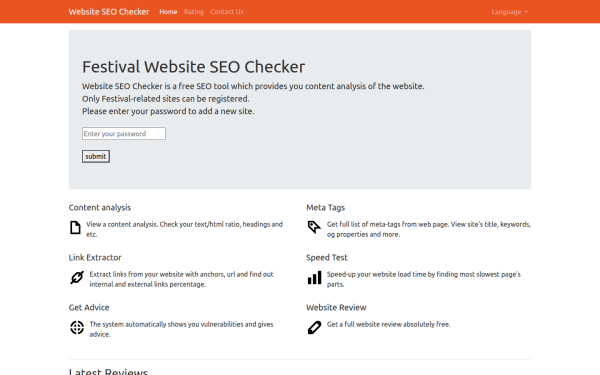
Task: Click the Link Extractor chain icon
Action: point(77,277)
